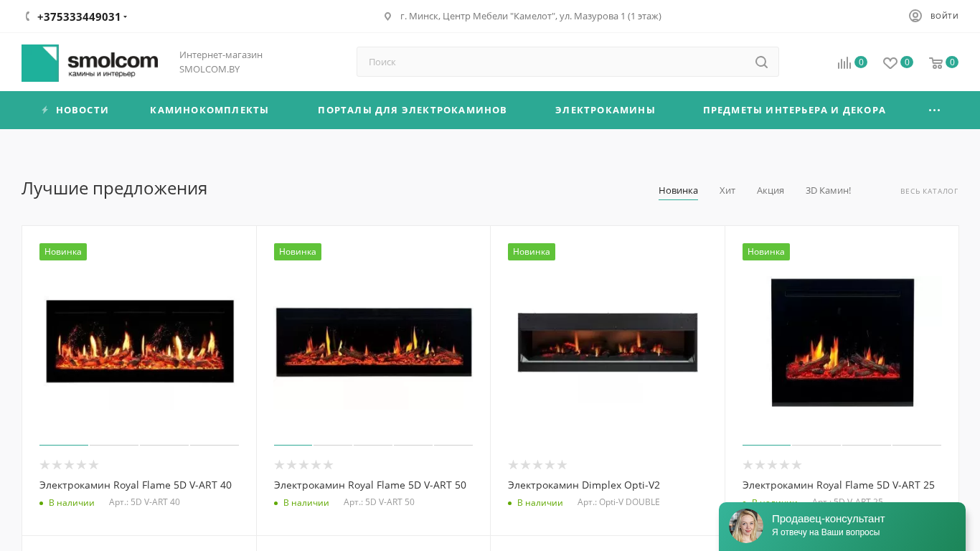The height and width of the screenshot is (551, 980).
Task: Click the Интернет-магазин SMOLCOM.BY text
Action: click(221, 62)
